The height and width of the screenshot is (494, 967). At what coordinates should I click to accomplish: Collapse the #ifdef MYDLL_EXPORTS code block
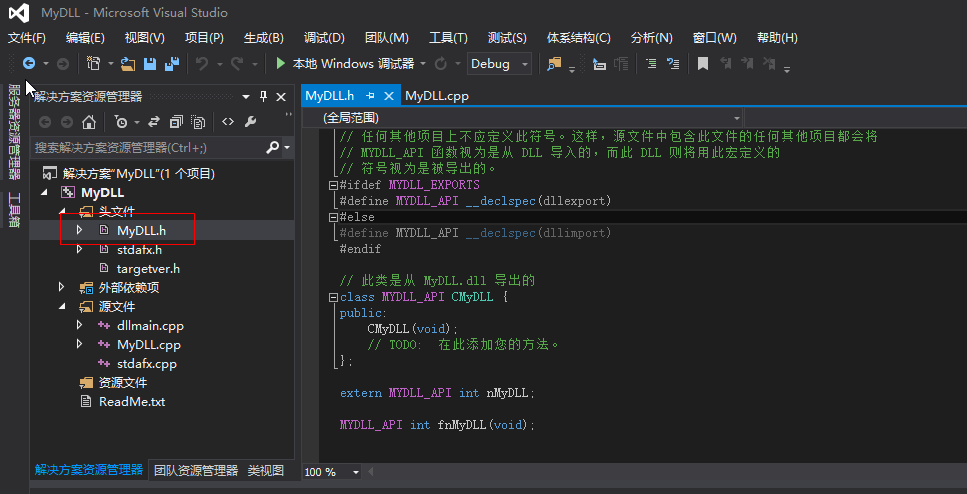tap(333, 185)
